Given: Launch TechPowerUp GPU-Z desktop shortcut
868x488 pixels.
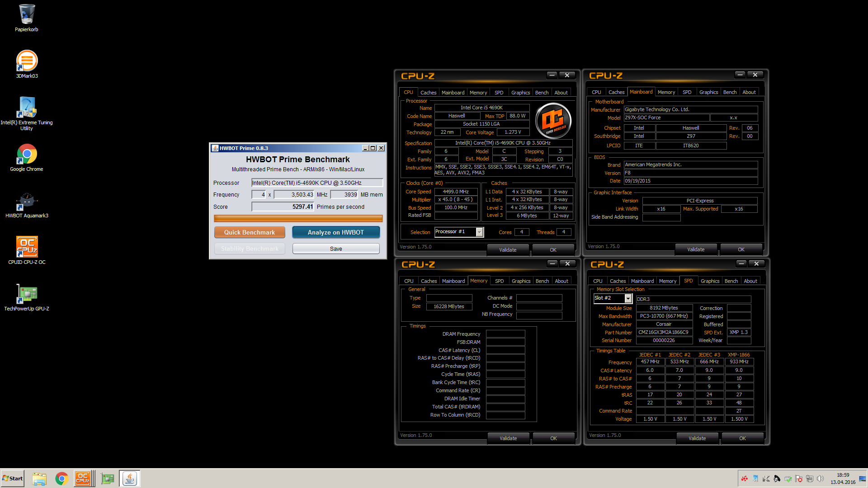Looking at the screenshot, I should [27, 297].
